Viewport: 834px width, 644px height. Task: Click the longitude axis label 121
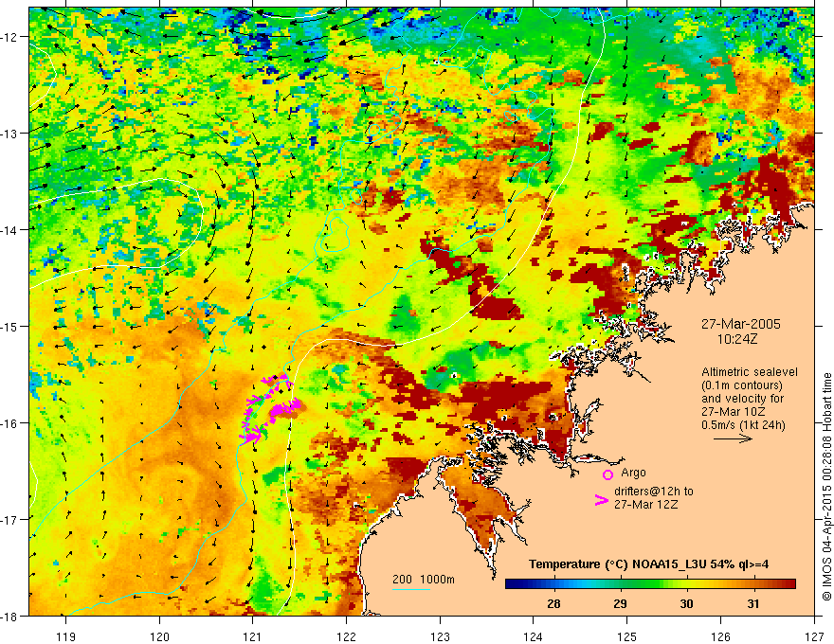[253, 636]
